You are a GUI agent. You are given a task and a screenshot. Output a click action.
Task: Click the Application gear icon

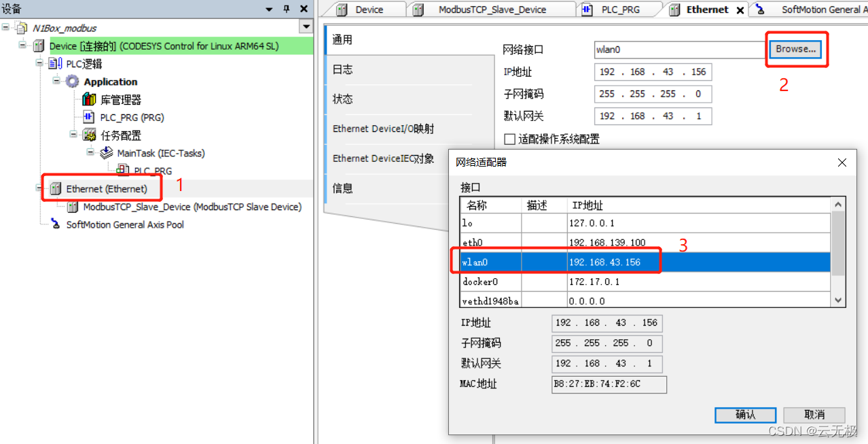72,81
